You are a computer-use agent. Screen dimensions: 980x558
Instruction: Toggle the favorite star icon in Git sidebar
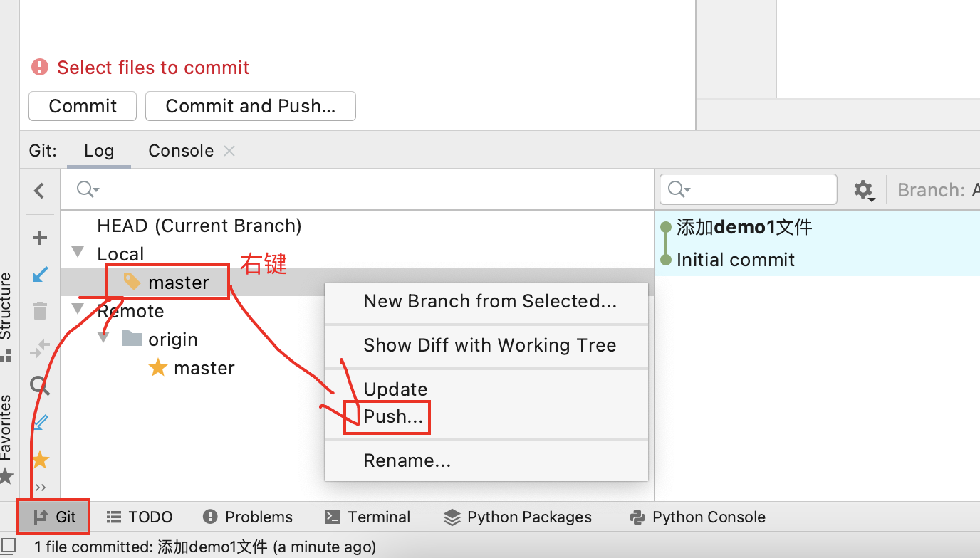coord(40,460)
